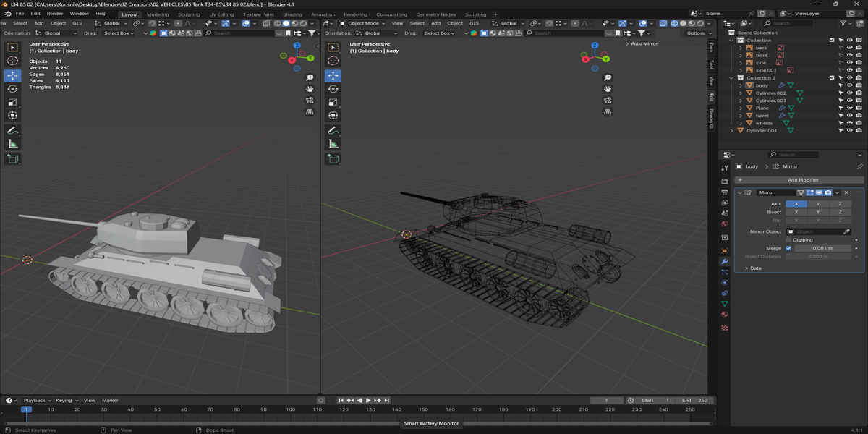Click the Merge distance 0.001 m field
Image resolution: width=868 pixels, height=434 pixels.
[x=821, y=248]
